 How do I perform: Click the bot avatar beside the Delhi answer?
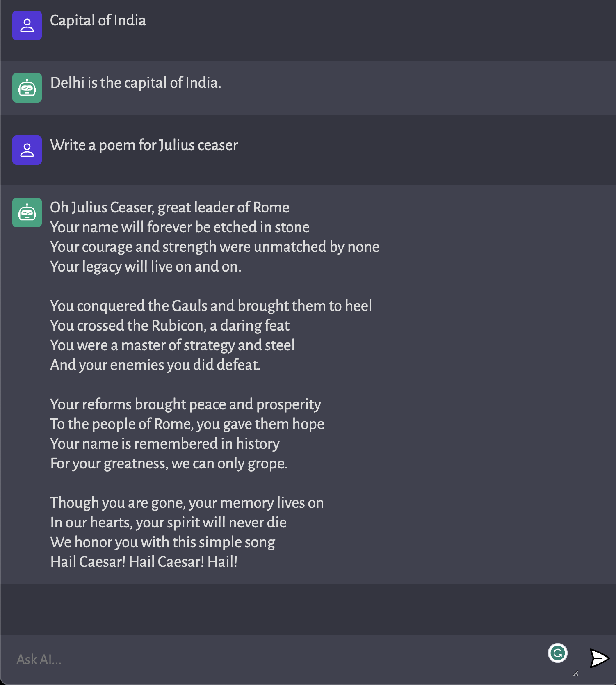(27, 88)
